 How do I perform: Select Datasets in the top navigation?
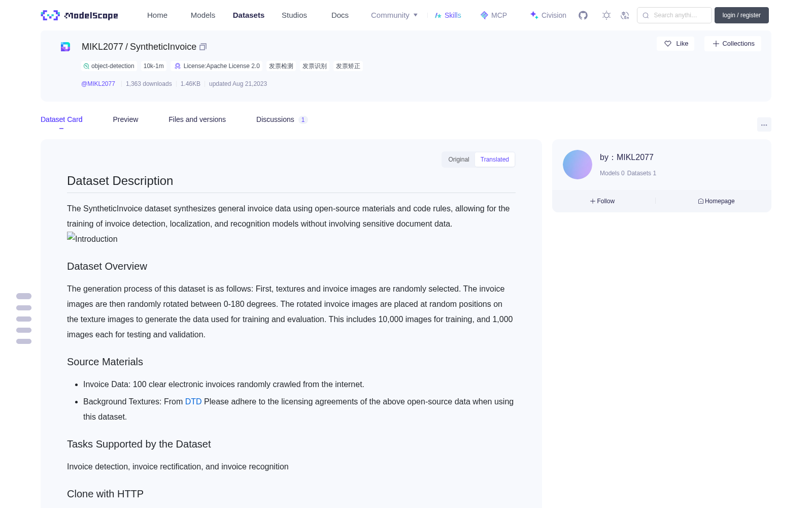click(x=249, y=15)
